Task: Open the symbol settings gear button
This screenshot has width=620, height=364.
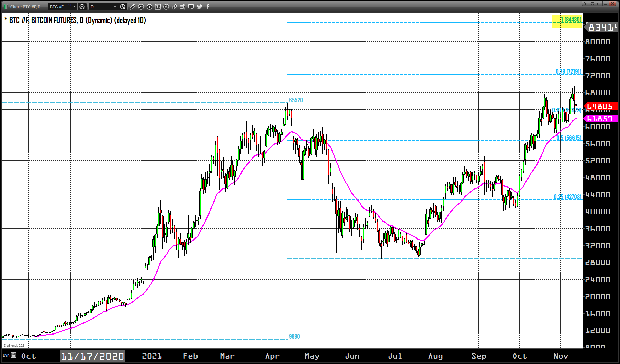Action: click(x=82, y=7)
